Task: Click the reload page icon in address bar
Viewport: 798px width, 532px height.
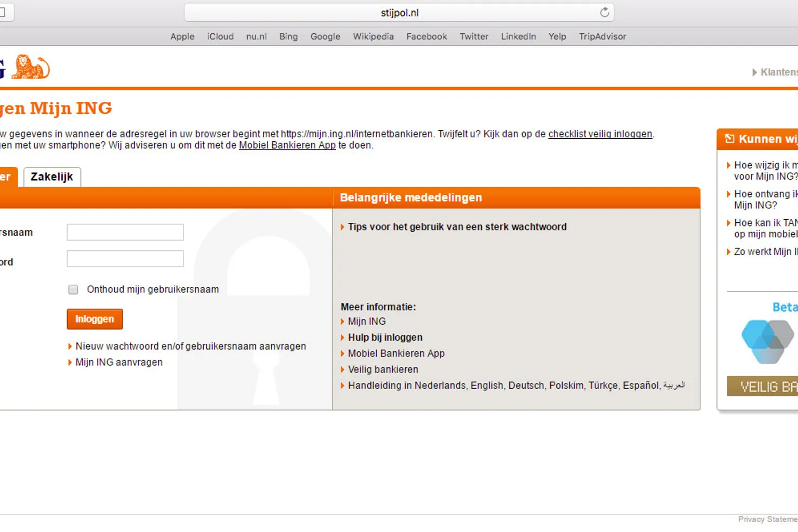Action: tap(604, 12)
